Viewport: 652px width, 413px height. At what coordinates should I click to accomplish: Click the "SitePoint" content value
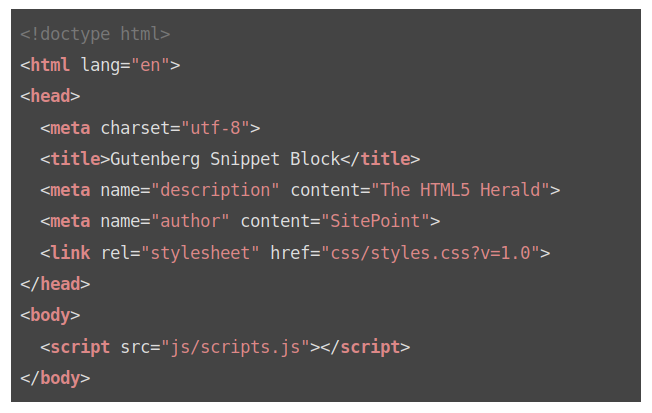tap(375, 222)
